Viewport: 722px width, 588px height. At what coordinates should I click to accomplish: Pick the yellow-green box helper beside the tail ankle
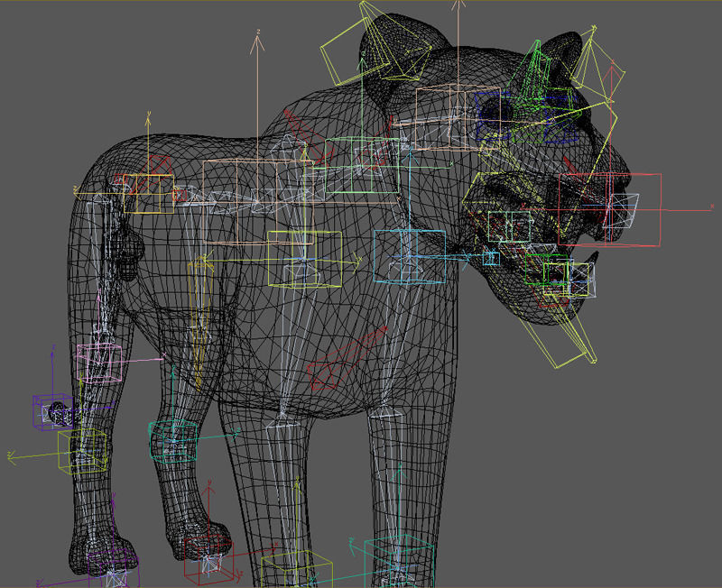click(82, 451)
